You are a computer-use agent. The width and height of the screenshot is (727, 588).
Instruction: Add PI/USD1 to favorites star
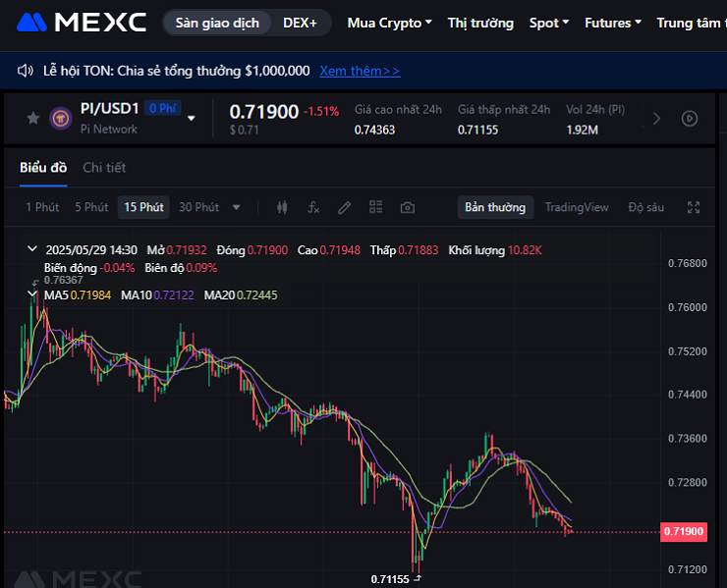point(33,118)
